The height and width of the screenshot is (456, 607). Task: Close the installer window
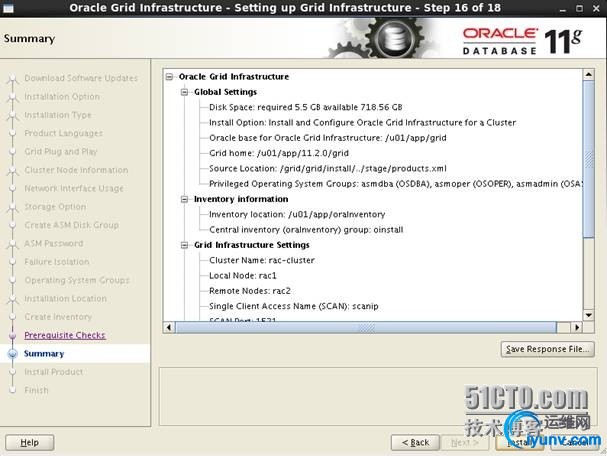(x=597, y=9)
